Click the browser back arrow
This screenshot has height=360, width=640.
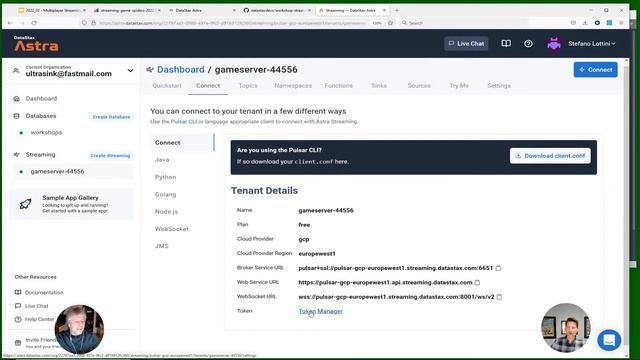(10, 23)
